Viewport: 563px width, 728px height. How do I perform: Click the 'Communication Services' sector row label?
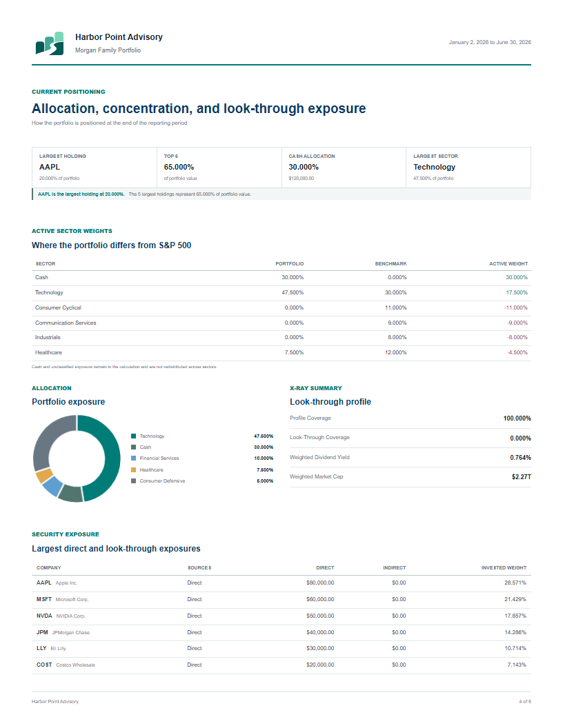point(66,323)
